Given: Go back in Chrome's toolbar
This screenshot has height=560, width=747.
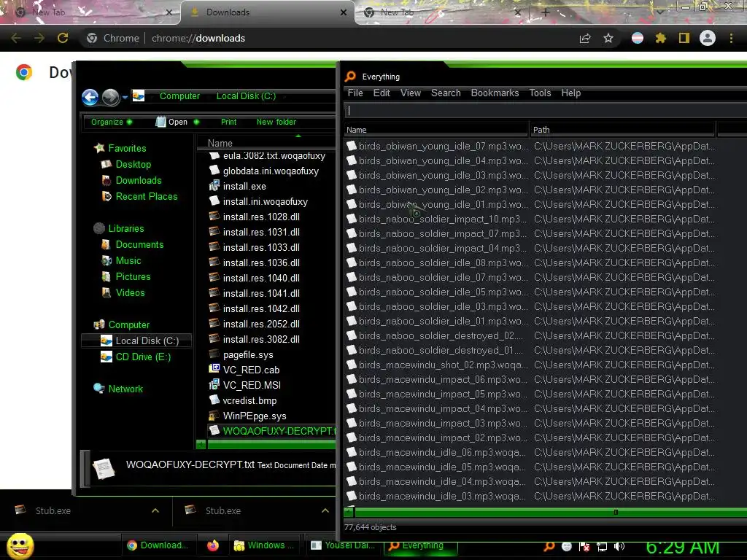Looking at the screenshot, I should (x=16, y=38).
